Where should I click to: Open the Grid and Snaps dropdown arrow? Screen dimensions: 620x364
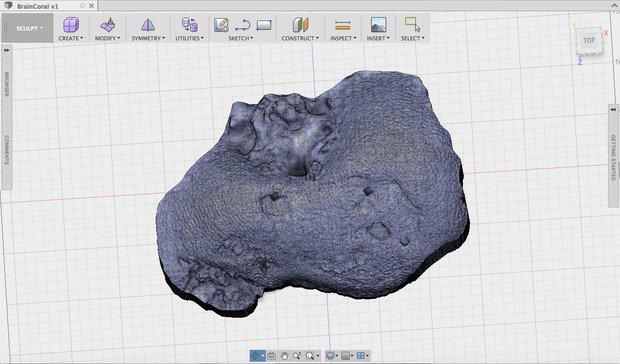(x=352, y=356)
